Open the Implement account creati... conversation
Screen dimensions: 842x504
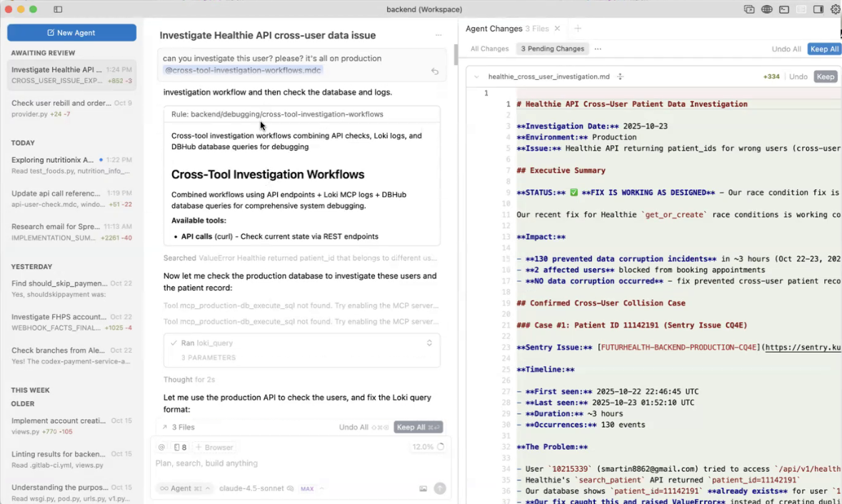coord(71,425)
